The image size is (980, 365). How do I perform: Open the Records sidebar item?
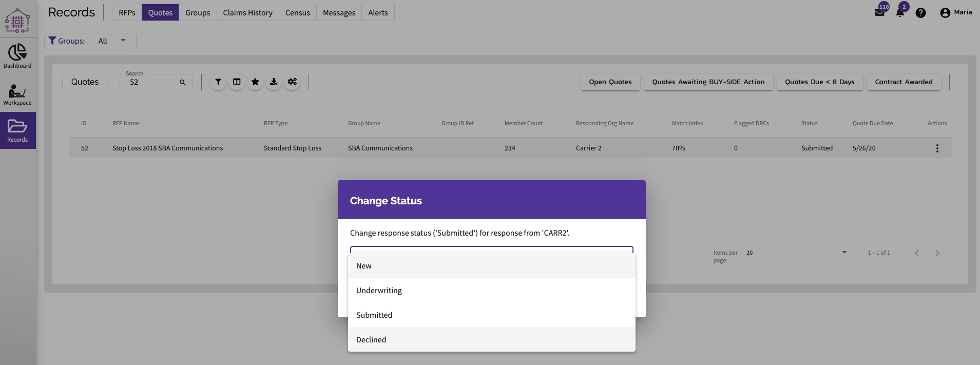point(17,130)
